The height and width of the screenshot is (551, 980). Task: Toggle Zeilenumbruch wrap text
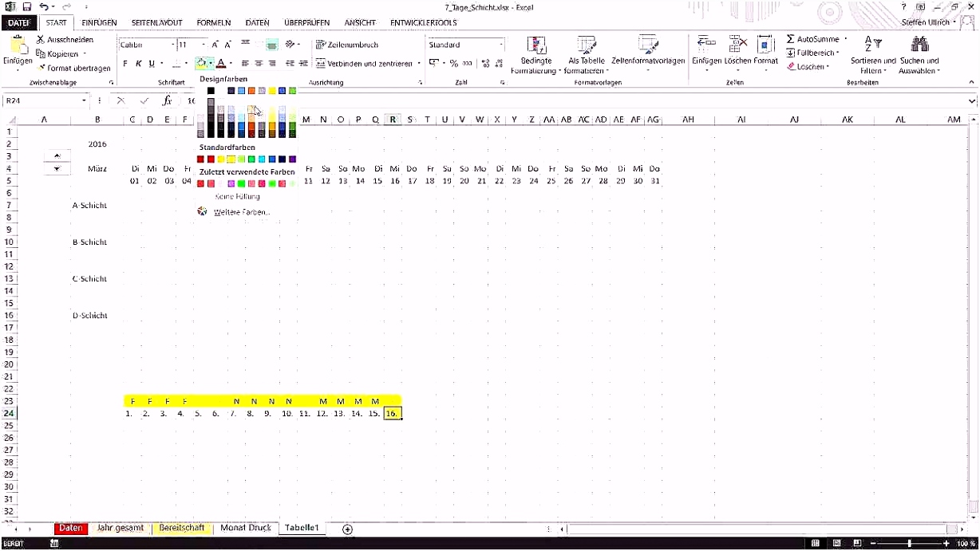click(x=347, y=45)
